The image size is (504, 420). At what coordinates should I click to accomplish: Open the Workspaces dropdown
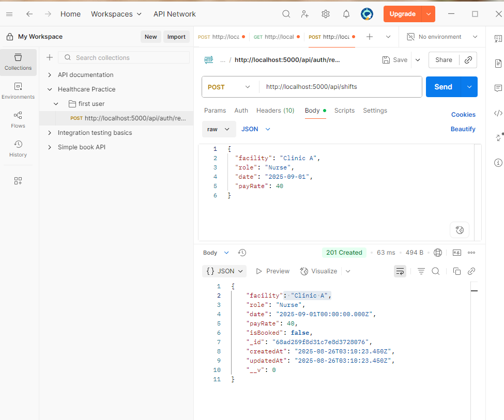[116, 14]
